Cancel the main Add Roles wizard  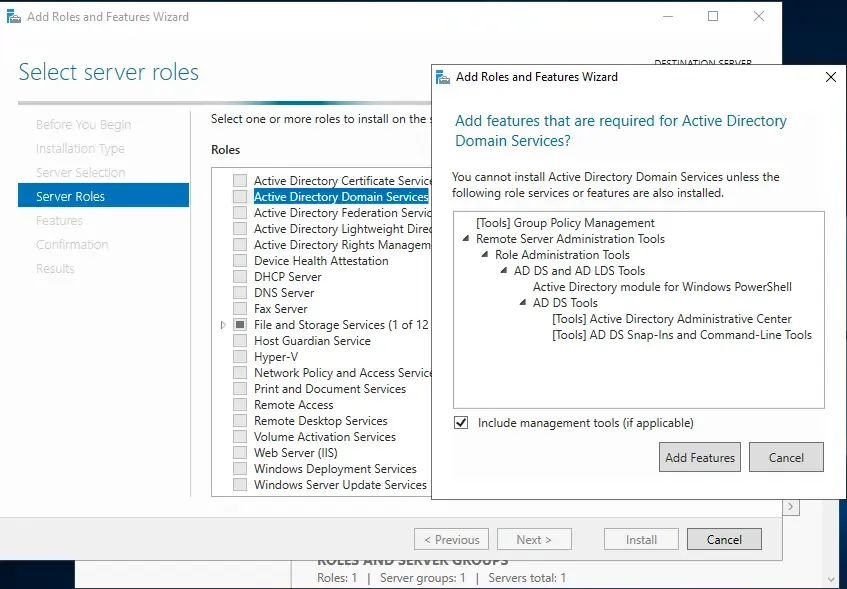click(x=724, y=539)
